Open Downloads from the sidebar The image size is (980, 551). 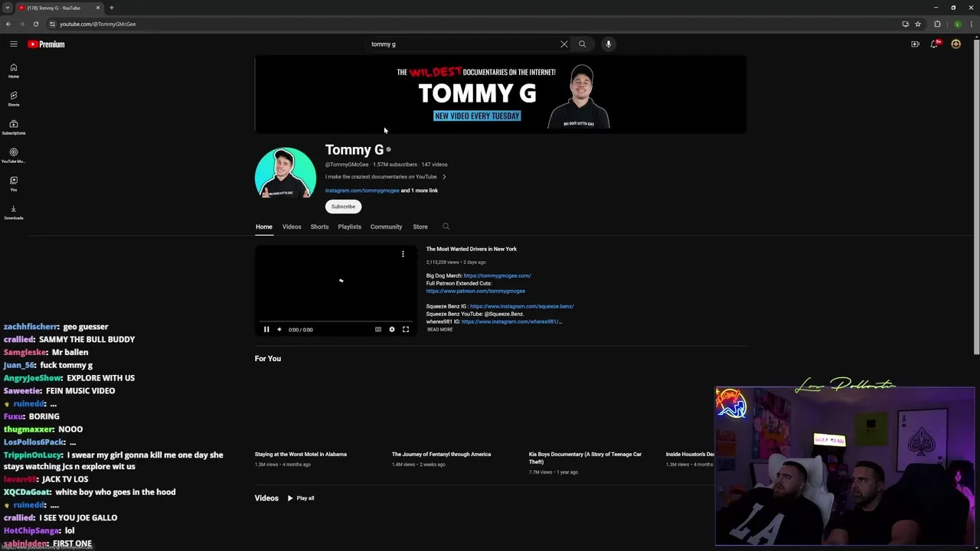(x=14, y=212)
